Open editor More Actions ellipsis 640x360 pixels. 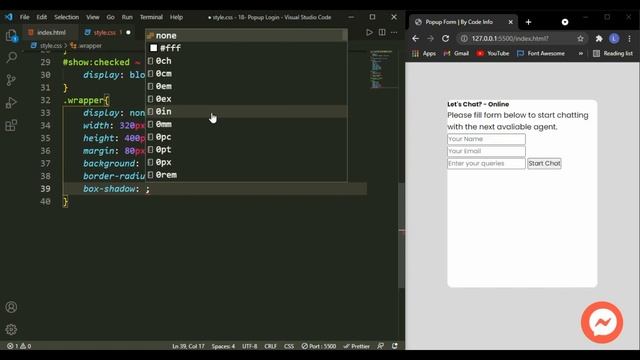tap(394, 32)
